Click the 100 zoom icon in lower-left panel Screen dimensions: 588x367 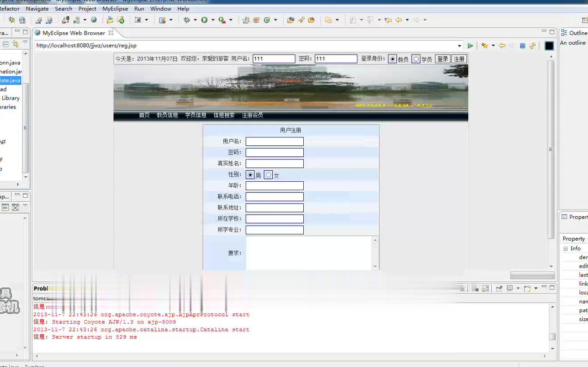[x=5, y=207]
